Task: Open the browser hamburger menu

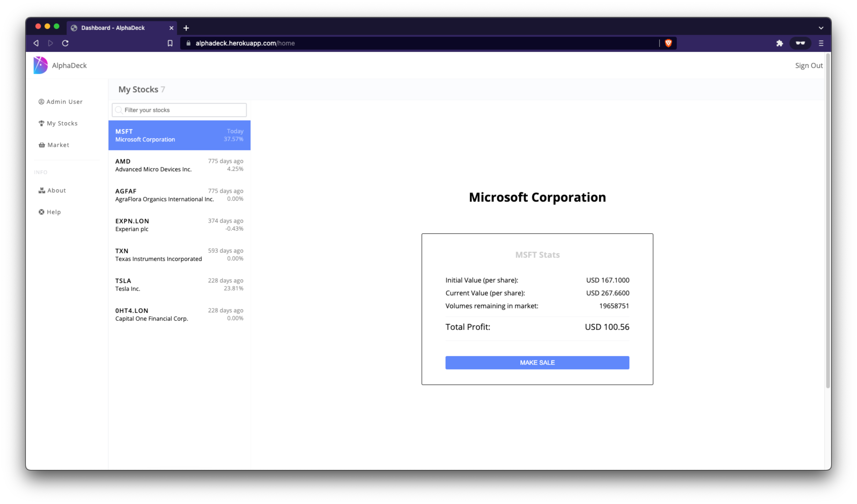Action: pyautogui.click(x=821, y=43)
